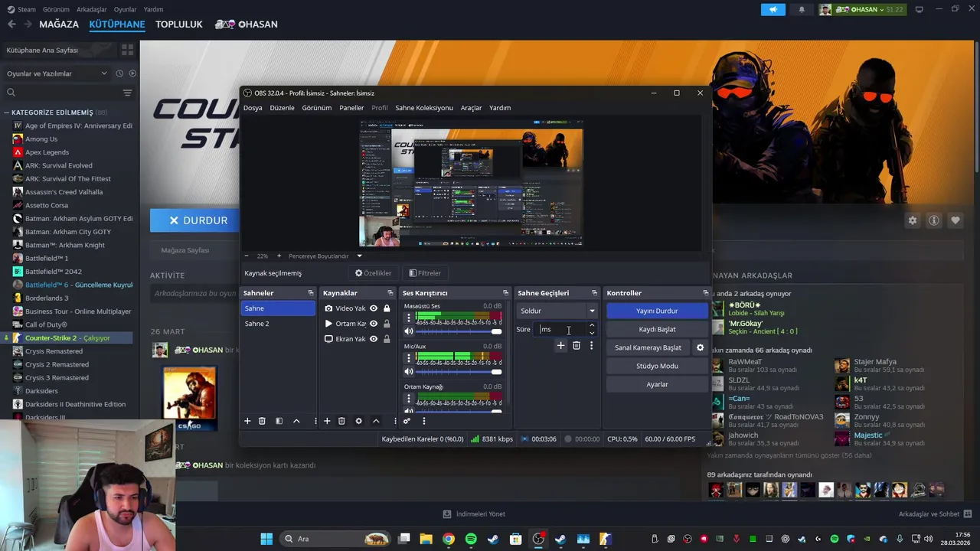Open Masaüstü Ses options three-dot menu
The height and width of the screenshot is (551, 980).
pyautogui.click(x=409, y=317)
